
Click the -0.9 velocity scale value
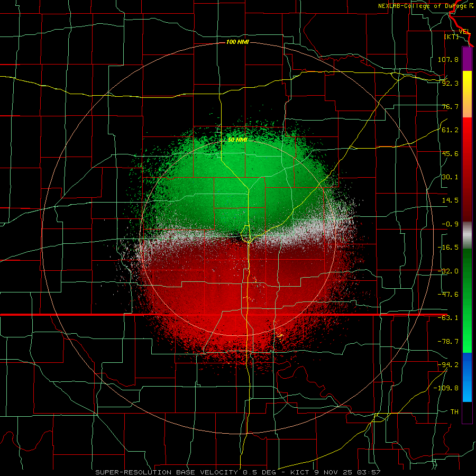[450, 224]
